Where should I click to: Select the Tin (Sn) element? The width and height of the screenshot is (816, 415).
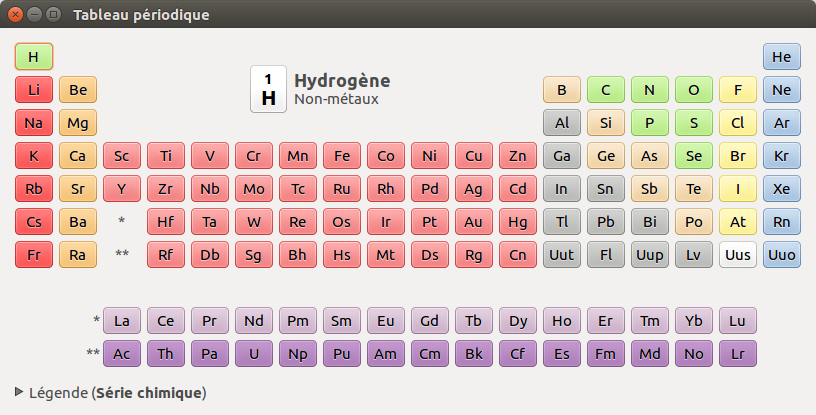pyautogui.click(x=606, y=188)
